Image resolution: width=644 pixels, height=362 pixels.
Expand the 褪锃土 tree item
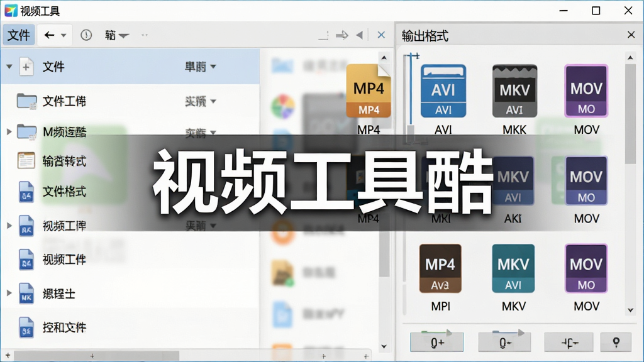[9, 293]
